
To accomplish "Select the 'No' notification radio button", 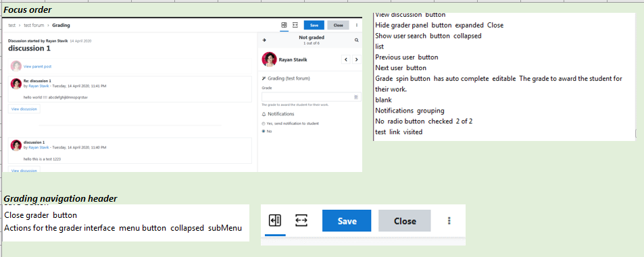I will click(x=264, y=131).
